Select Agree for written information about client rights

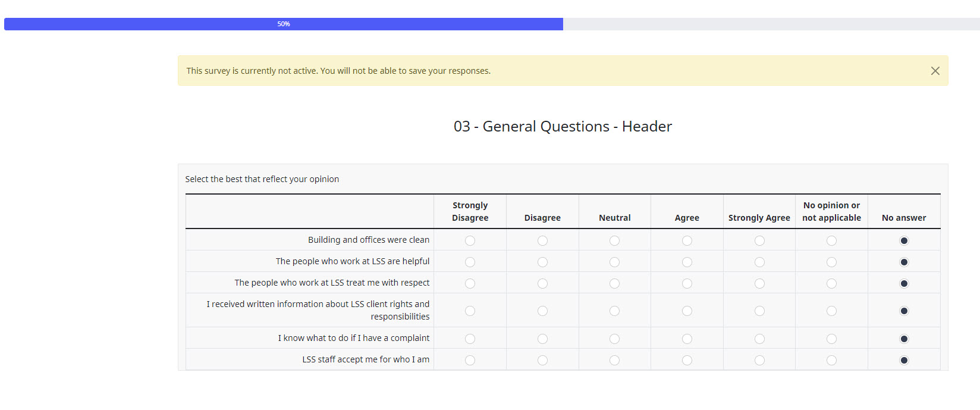tap(687, 311)
